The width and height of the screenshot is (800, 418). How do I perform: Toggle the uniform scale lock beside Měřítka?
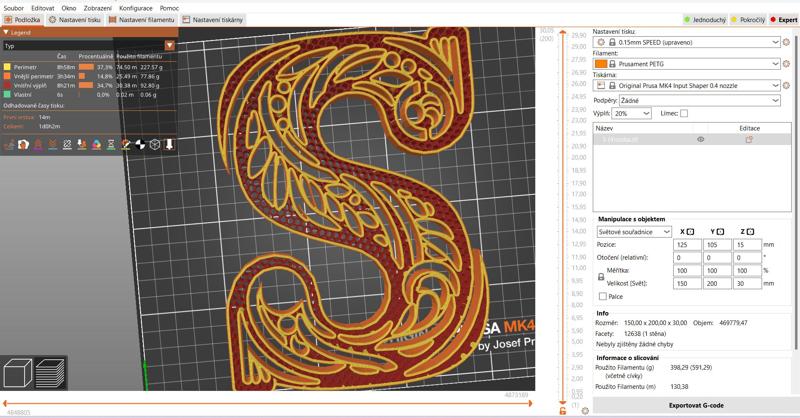[x=601, y=277]
